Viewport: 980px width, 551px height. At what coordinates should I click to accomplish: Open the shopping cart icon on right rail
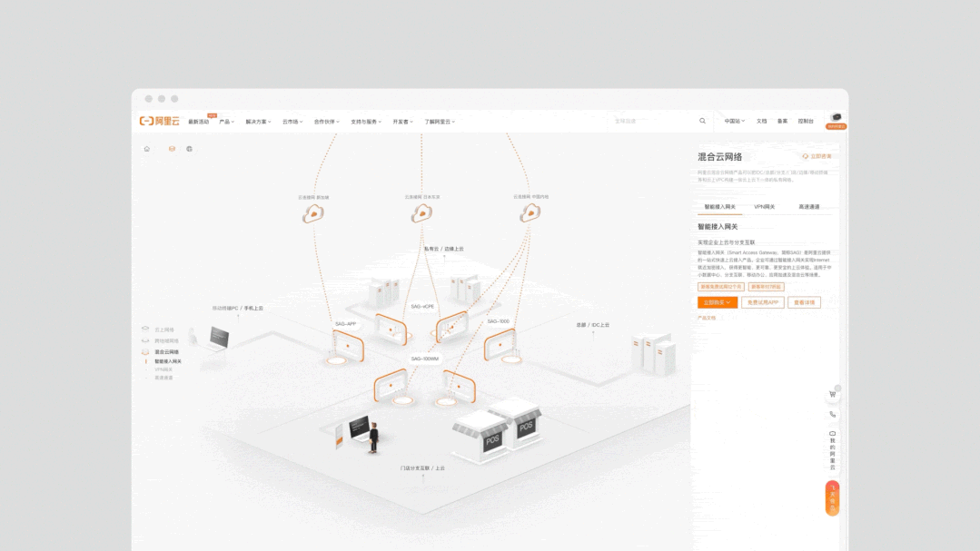(x=833, y=394)
